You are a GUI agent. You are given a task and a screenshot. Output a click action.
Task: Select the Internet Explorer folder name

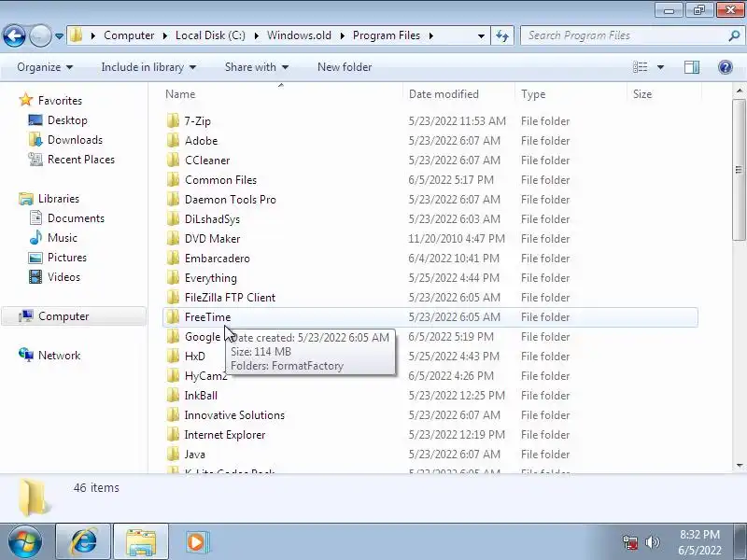click(225, 435)
